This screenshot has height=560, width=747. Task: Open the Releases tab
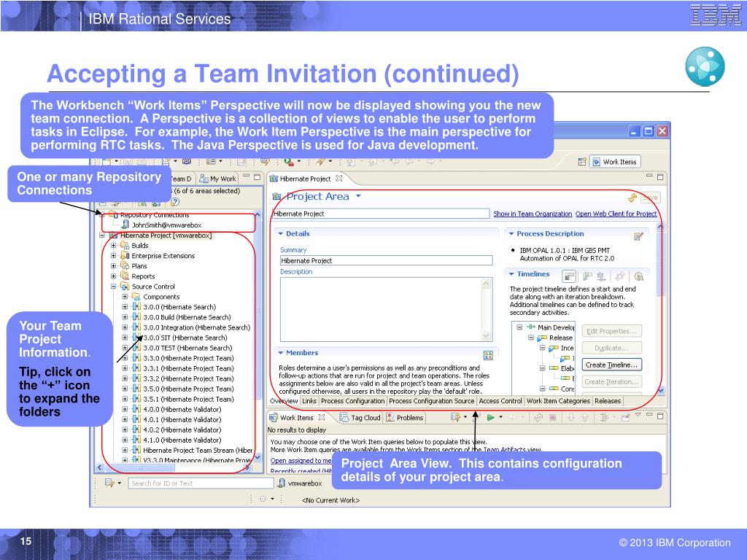[x=608, y=401]
